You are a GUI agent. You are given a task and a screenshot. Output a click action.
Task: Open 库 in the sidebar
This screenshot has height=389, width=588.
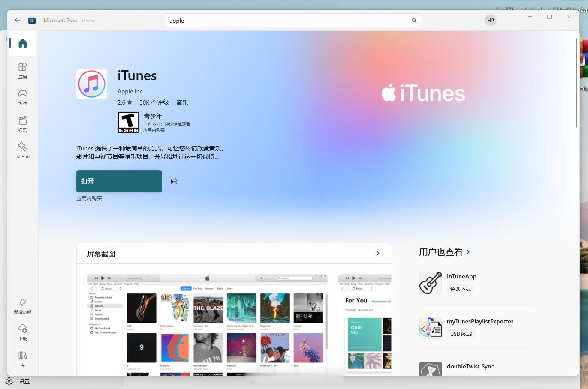[23, 359]
